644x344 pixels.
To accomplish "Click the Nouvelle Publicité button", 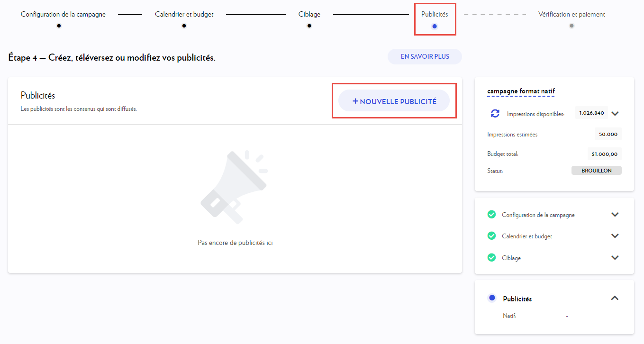I will pos(394,101).
